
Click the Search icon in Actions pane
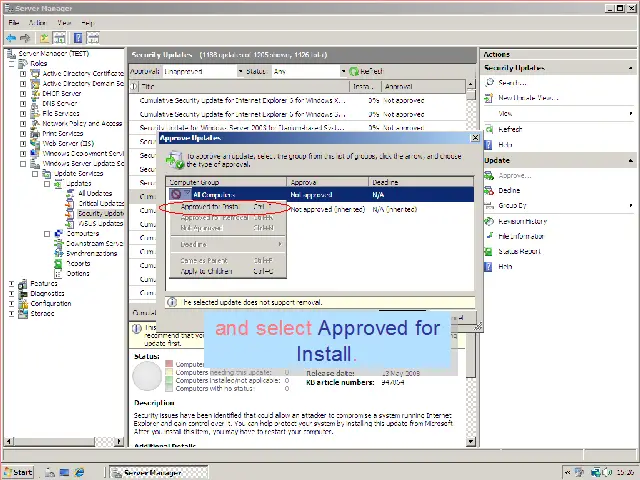pos(489,82)
